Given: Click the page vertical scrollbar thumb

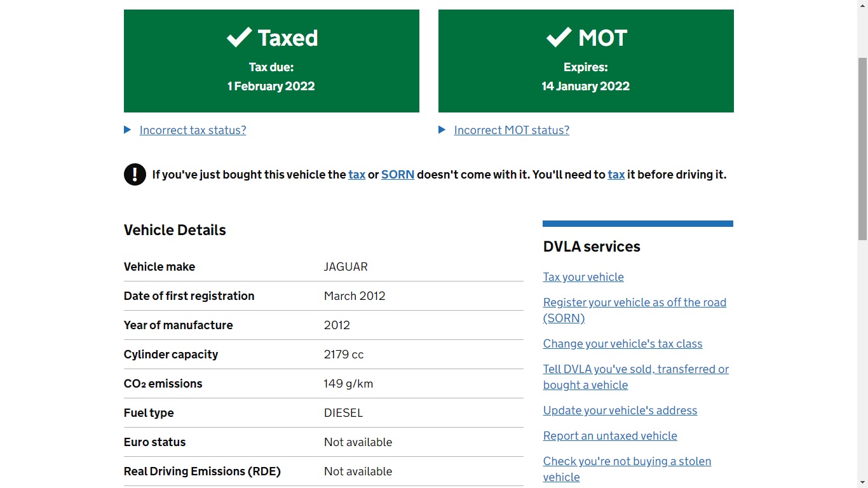Looking at the screenshot, I should [862, 149].
